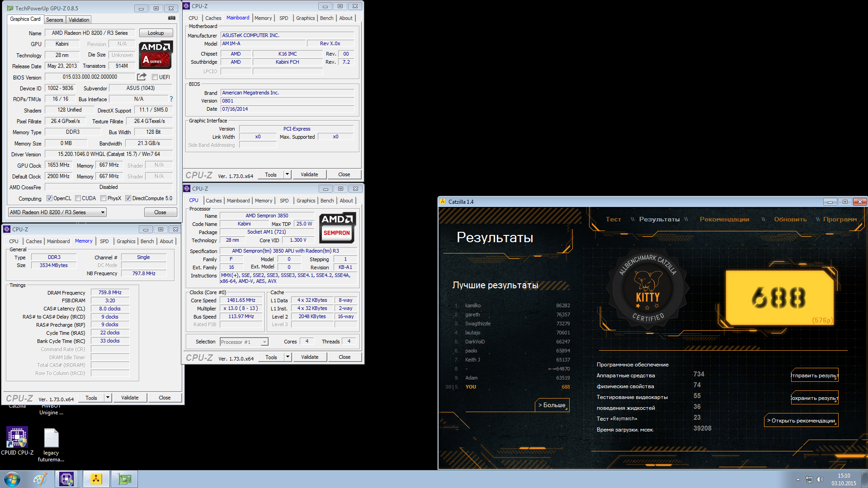Click Открыть рекомендации button
This screenshot has width=868, height=488.
801,421
